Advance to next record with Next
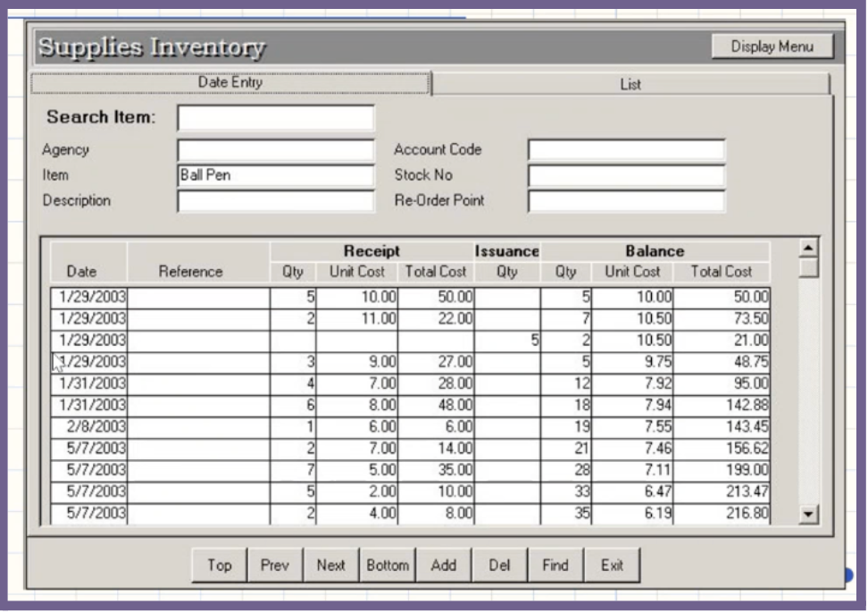The width and height of the screenshot is (868, 613). pyautogui.click(x=330, y=566)
